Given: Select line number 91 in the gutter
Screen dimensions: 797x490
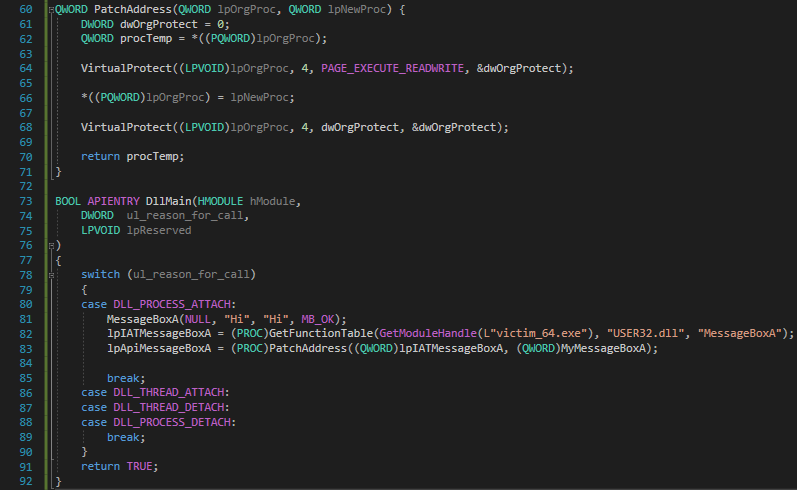Looking at the screenshot, I should 25,467.
